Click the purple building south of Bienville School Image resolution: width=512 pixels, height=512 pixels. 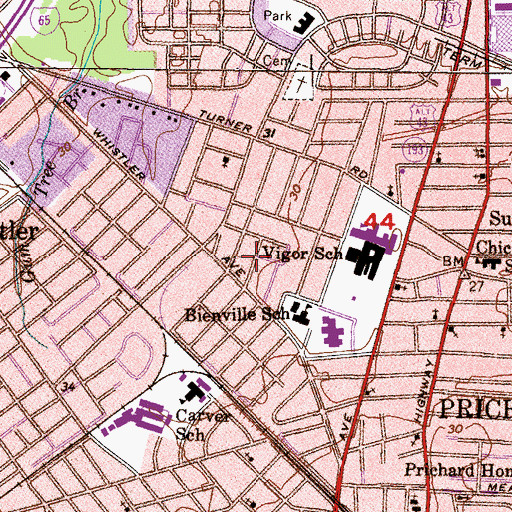pos(333,331)
